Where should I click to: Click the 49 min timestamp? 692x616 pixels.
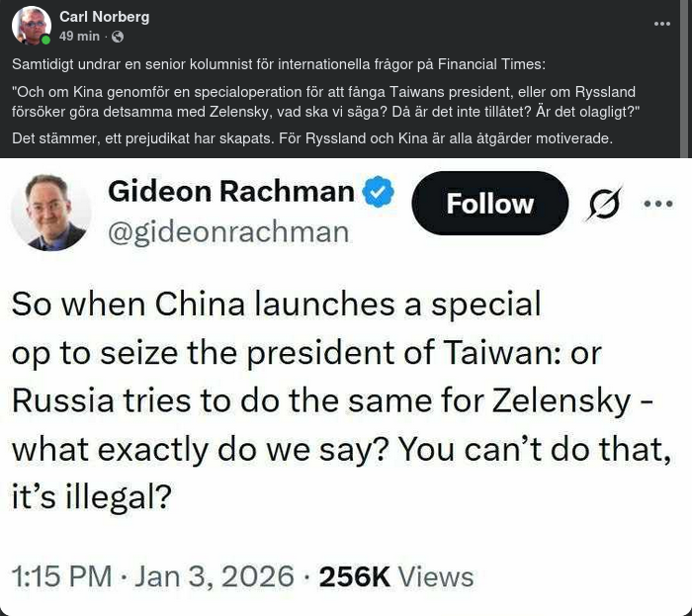coord(79,37)
